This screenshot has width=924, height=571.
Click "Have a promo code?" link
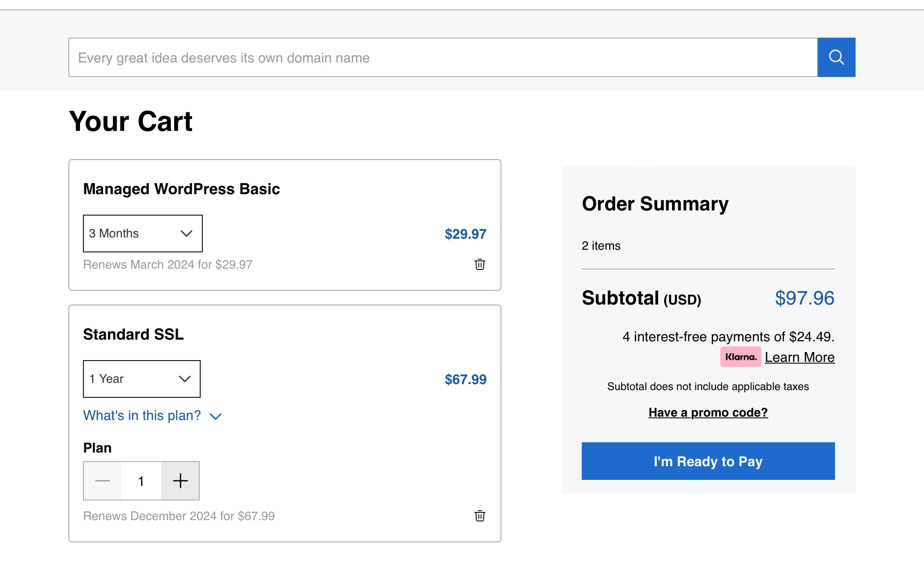click(708, 412)
